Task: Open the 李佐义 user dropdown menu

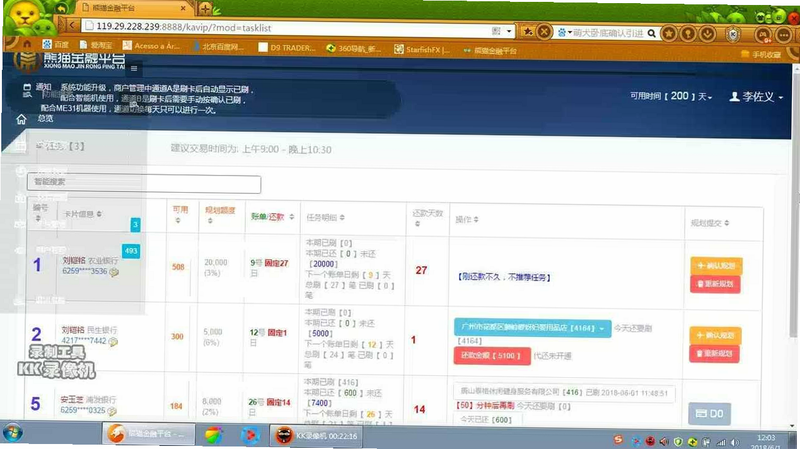Action: pos(756,96)
